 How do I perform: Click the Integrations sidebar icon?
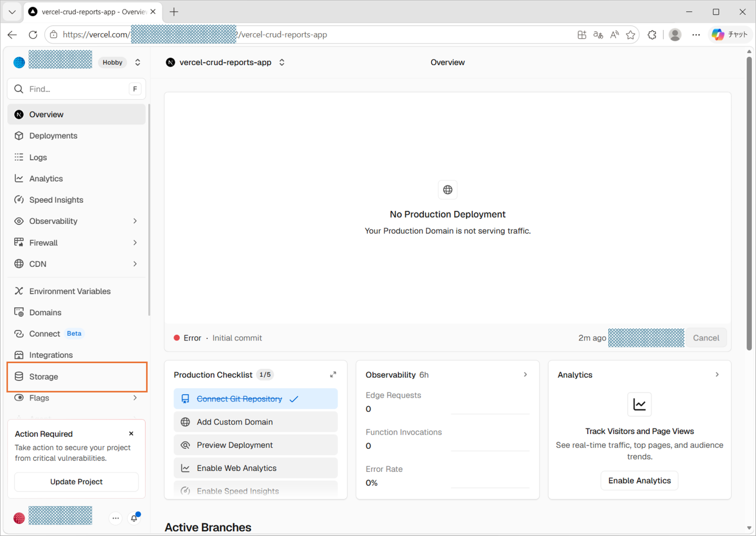[x=19, y=355]
